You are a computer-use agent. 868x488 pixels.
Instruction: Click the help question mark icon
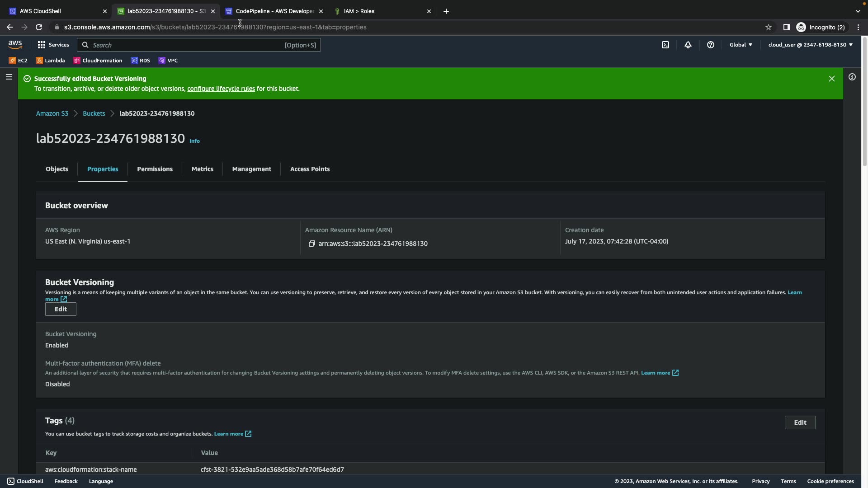tap(710, 45)
